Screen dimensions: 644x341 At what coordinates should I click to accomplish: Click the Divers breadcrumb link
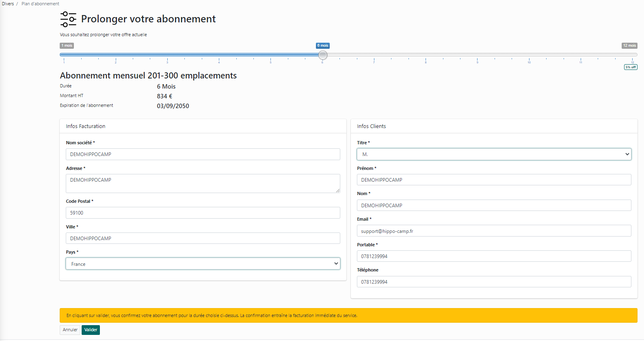click(x=8, y=4)
